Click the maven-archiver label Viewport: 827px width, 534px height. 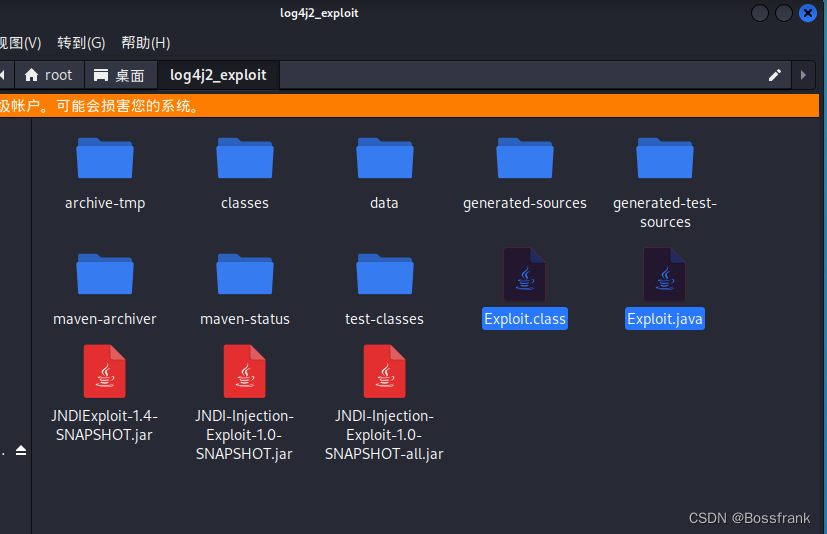click(x=105, y=319)
